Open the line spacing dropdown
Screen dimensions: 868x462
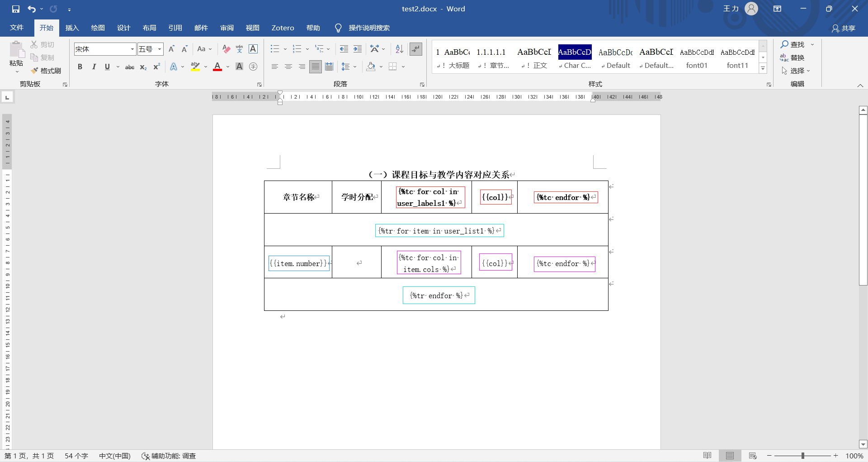[354, 67]
